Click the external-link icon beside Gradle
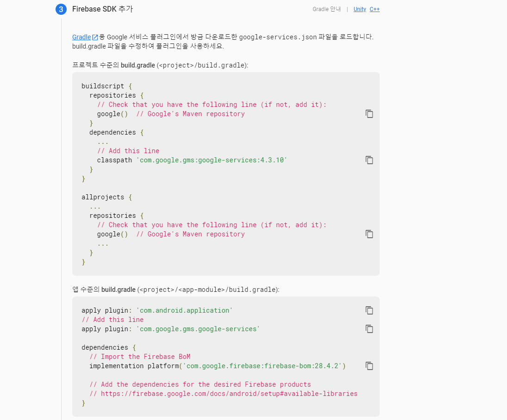Screen dimensions: 507x420 pos(95,37)
